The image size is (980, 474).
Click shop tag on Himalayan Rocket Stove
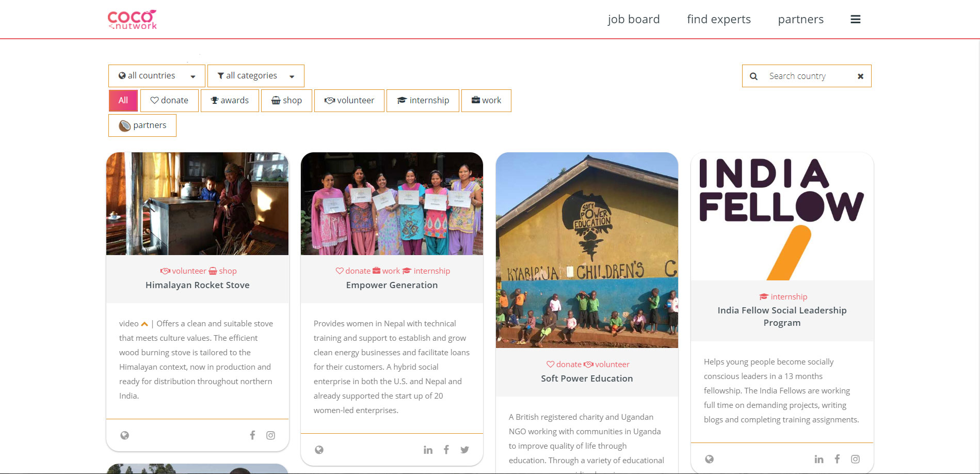(223, 271)
